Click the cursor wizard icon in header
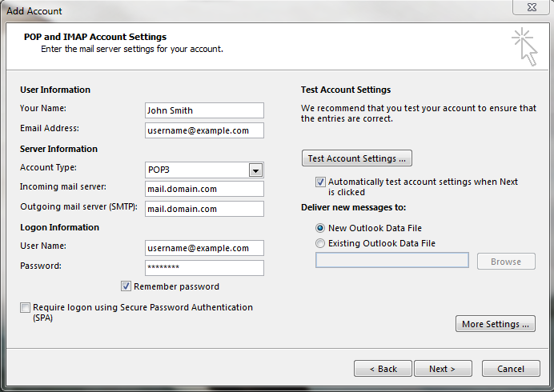The image size is (554, 392). point(524,46)
